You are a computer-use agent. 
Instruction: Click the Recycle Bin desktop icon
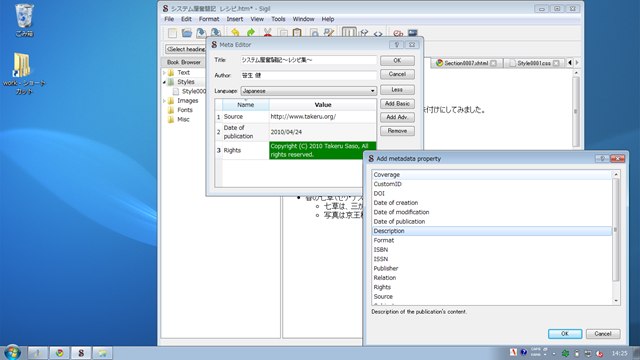24,20
